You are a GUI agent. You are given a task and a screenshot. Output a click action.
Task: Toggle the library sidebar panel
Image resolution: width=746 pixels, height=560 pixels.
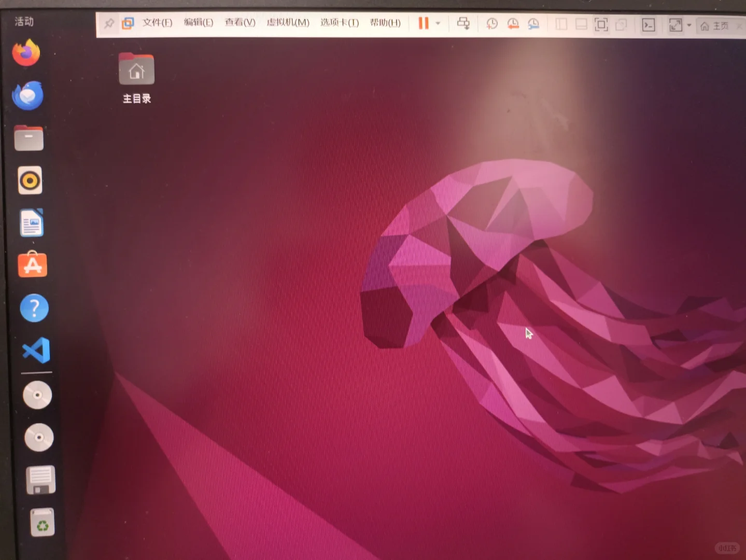[560, 24]
